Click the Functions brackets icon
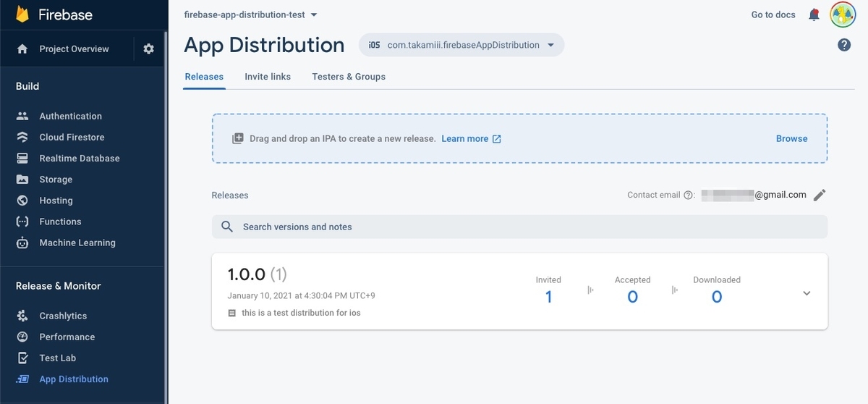The height and width of the screenshot is (404, 868). point(22,222)
